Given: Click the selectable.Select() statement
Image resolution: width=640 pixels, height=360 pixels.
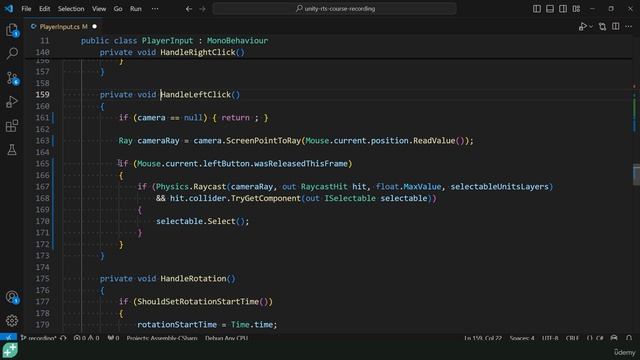Looking at the screenshot, I should tap(202, 221).
